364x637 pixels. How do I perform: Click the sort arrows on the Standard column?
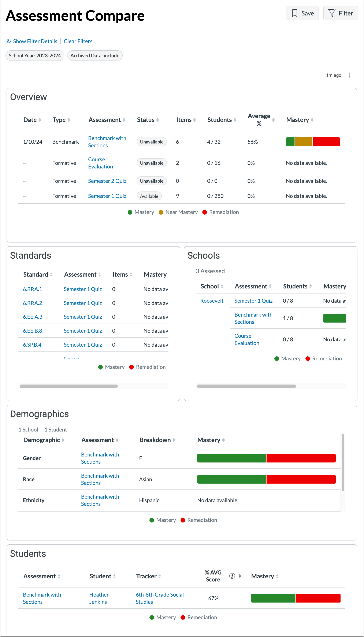click(52, 274)
